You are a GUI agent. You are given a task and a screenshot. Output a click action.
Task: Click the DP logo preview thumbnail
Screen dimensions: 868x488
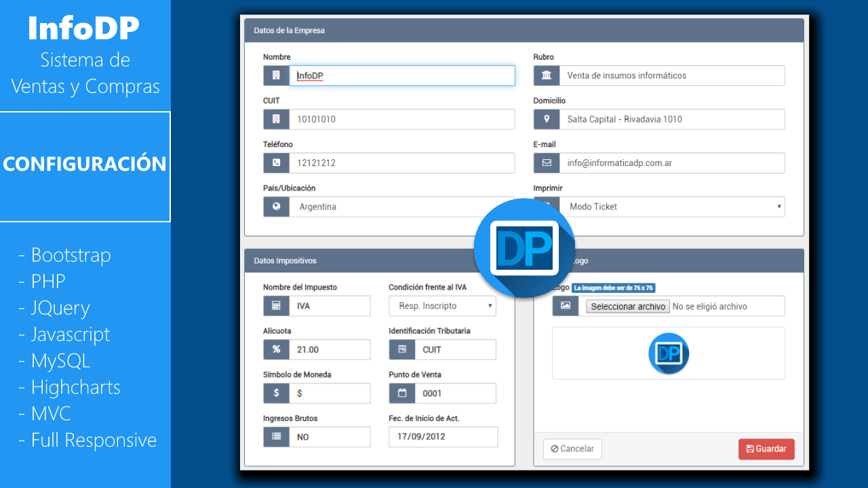click(x=669, y=353)
